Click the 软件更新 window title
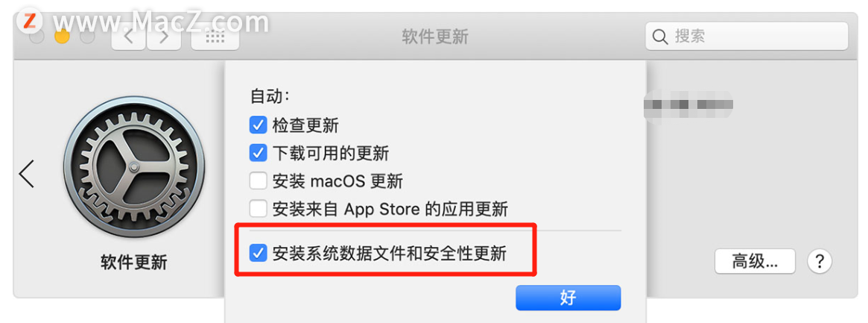 pyautogui.click(x=435, y=37)
